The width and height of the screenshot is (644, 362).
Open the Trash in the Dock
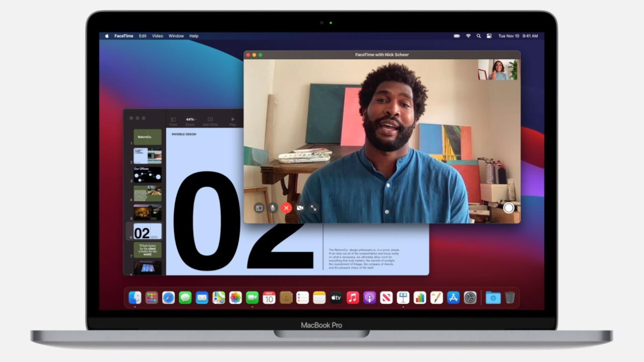(510, 298)
